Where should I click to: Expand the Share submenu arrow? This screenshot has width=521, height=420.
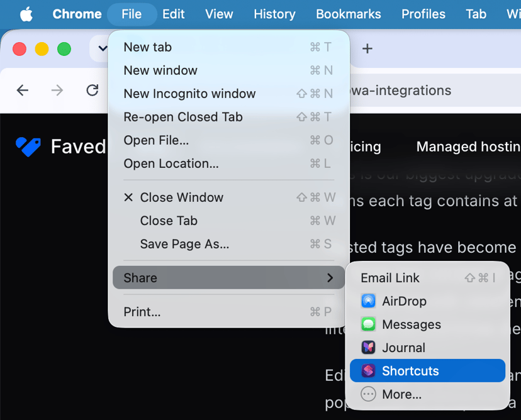click(330, 277)
